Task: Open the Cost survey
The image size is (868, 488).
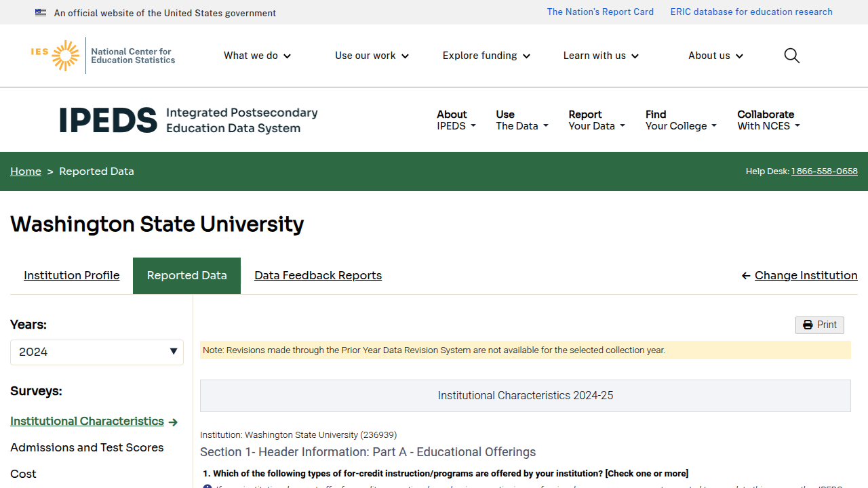Action: pos(23,474)
